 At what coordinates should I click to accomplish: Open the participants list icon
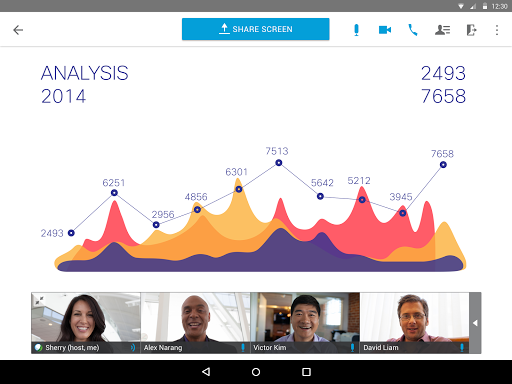(442, 30)
